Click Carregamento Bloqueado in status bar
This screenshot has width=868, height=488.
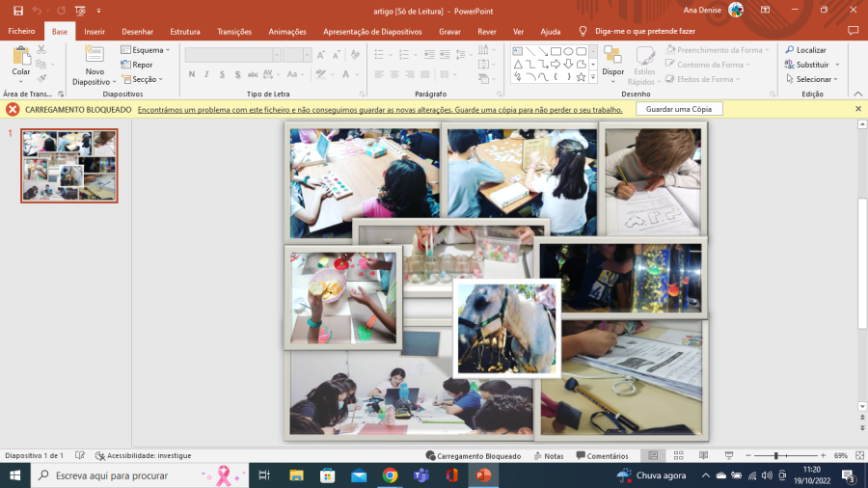coord(474,456)
